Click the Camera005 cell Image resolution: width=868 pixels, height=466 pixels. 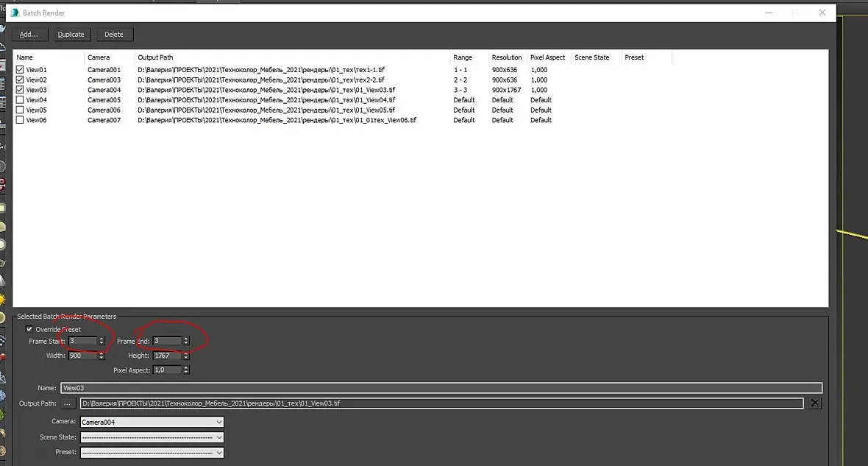point(104,99)
